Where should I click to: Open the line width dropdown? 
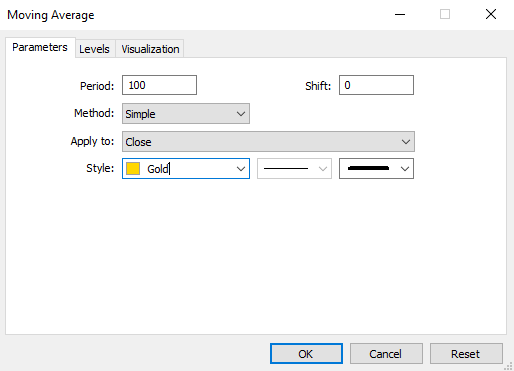pyautogui.click(x=376, y=169)
